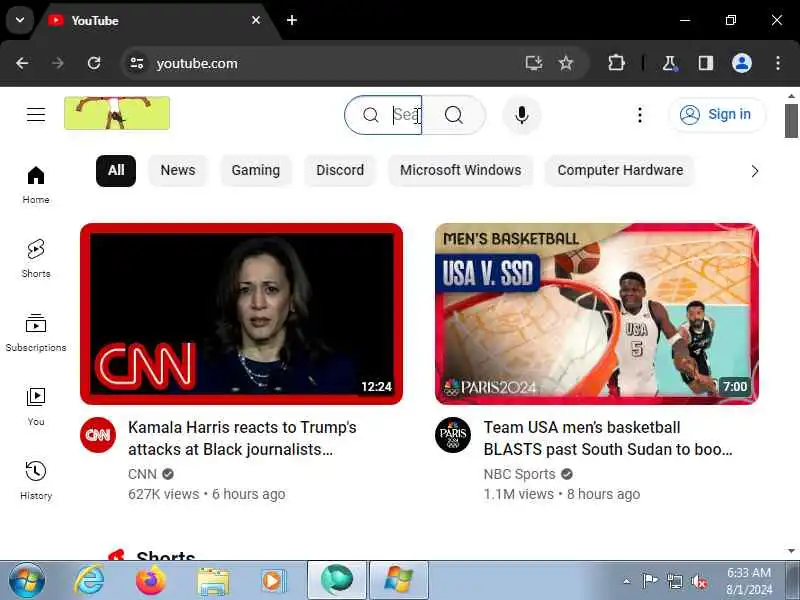Image resolution: width=800 pixels, height=600 pixels.
Task: Open a new browser tab
Action: (x=292, y=20)
